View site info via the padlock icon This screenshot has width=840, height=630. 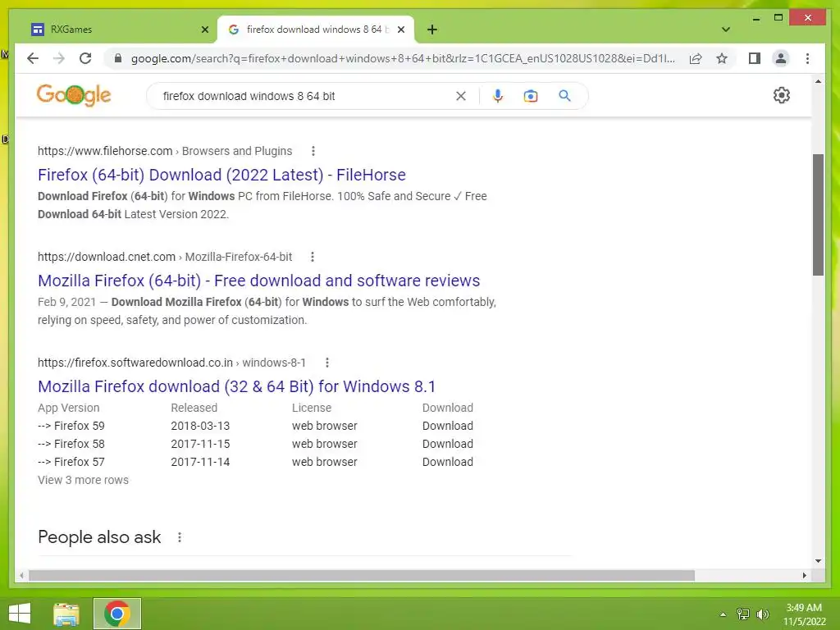(x=118, y=58)
